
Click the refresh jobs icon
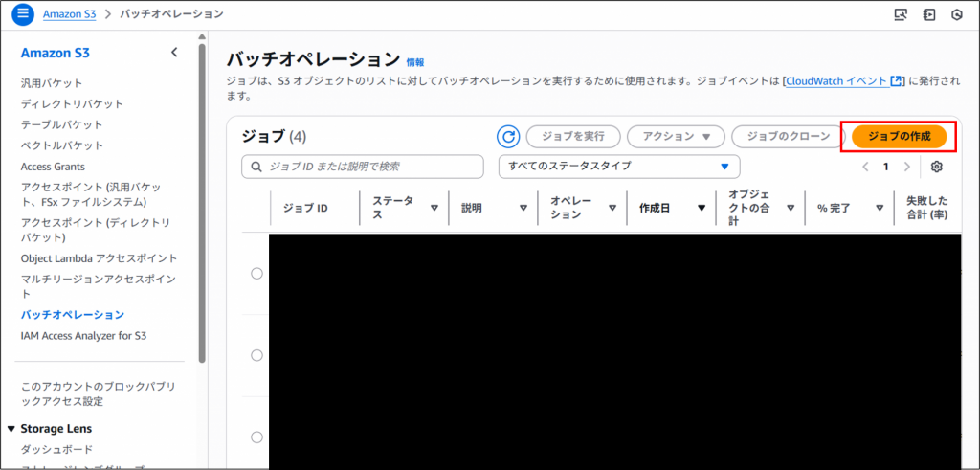click(x=509, y=137)
